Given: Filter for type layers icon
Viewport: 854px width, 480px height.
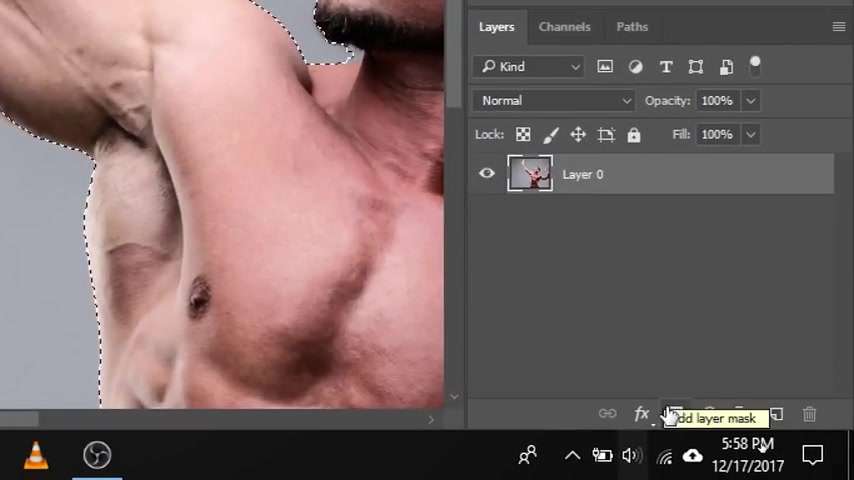Looking at the screenshot, I should coord(666,67).
